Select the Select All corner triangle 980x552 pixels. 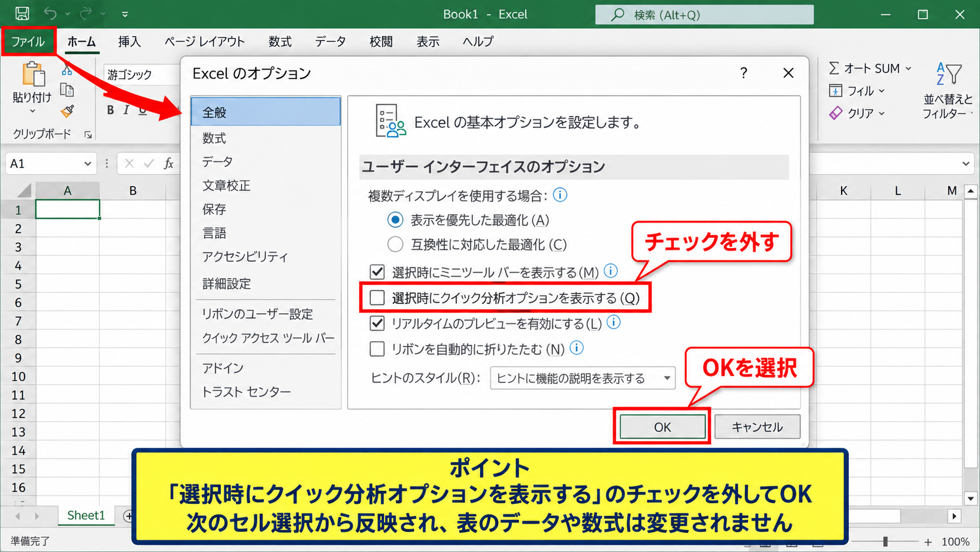point(24,190)
